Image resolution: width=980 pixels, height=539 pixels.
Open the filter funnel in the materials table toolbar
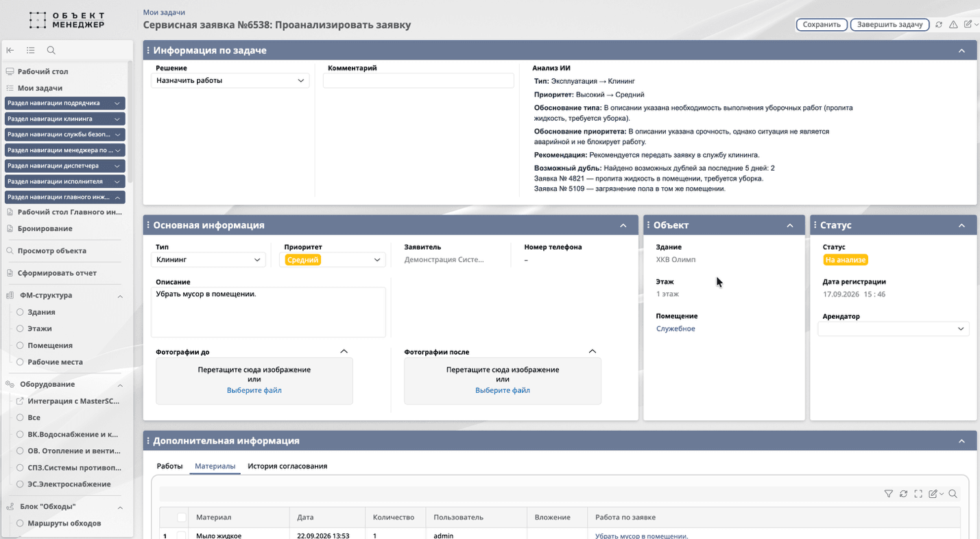coord(889,494)
